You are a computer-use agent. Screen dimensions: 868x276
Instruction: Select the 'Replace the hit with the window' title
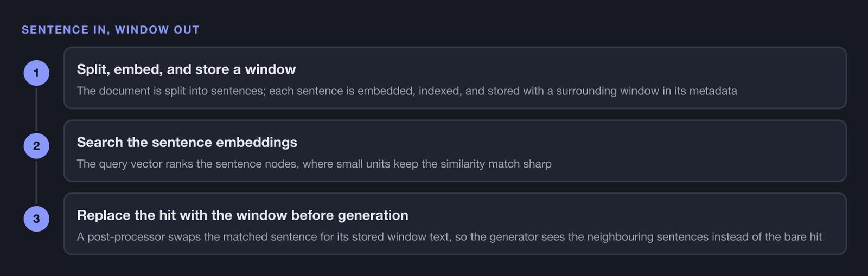click(242, 215)
